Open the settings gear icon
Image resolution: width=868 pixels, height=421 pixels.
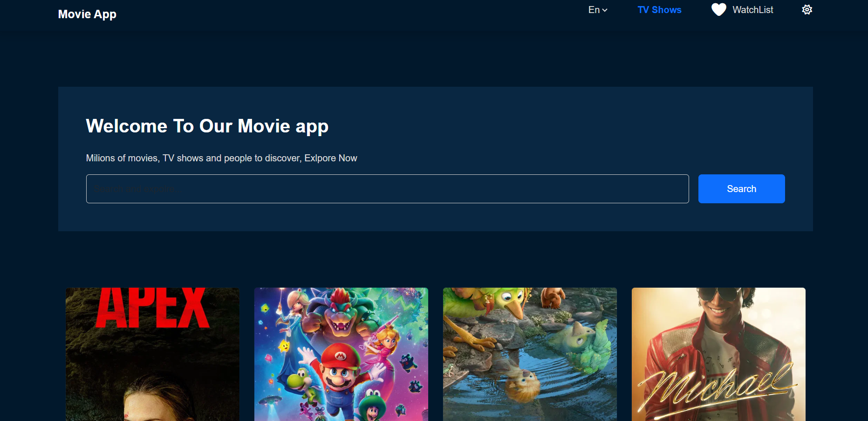tap(807, 10)
